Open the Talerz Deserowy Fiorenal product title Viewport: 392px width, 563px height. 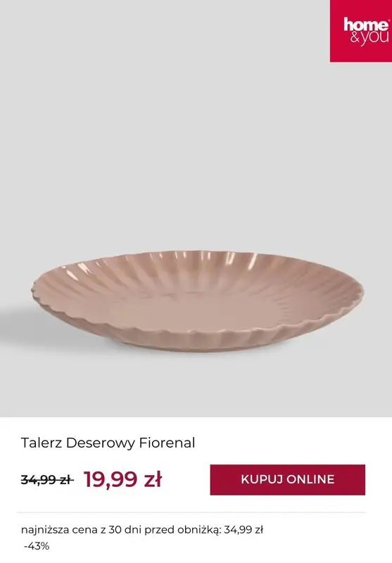click(108, 443)
